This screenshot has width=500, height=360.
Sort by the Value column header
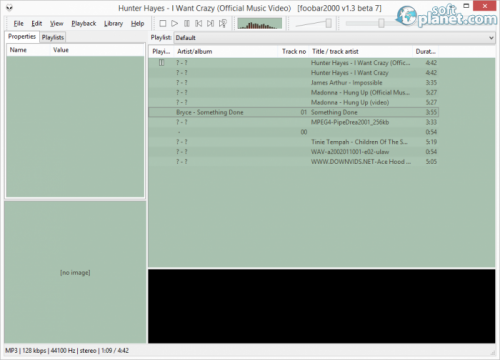pyautogui.click(x=97, y=50)
